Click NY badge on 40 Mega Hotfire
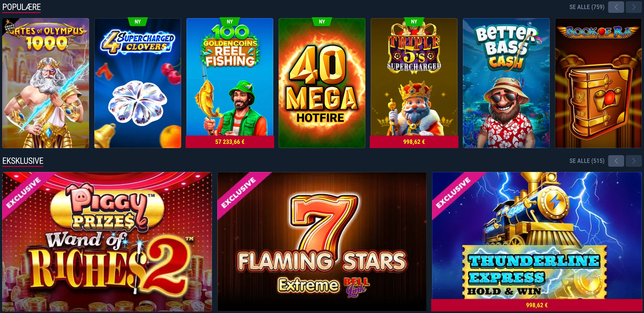 pyautogui.click(x=322, y=21)
